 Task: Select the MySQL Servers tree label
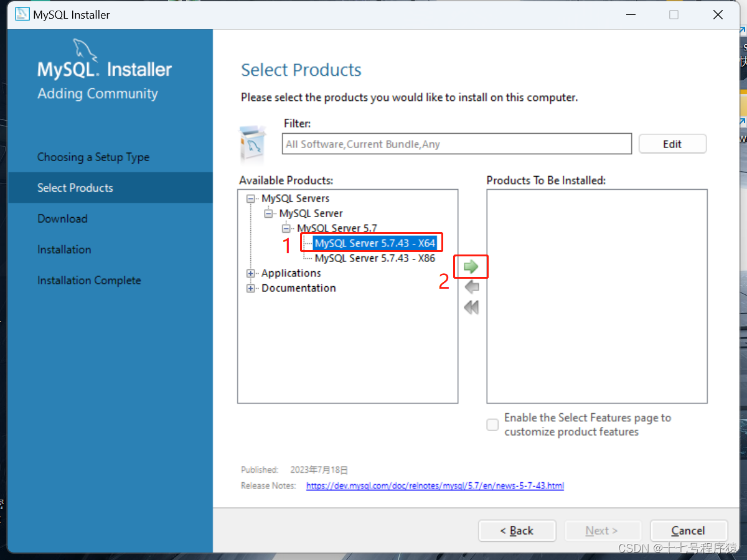(296, 198)
